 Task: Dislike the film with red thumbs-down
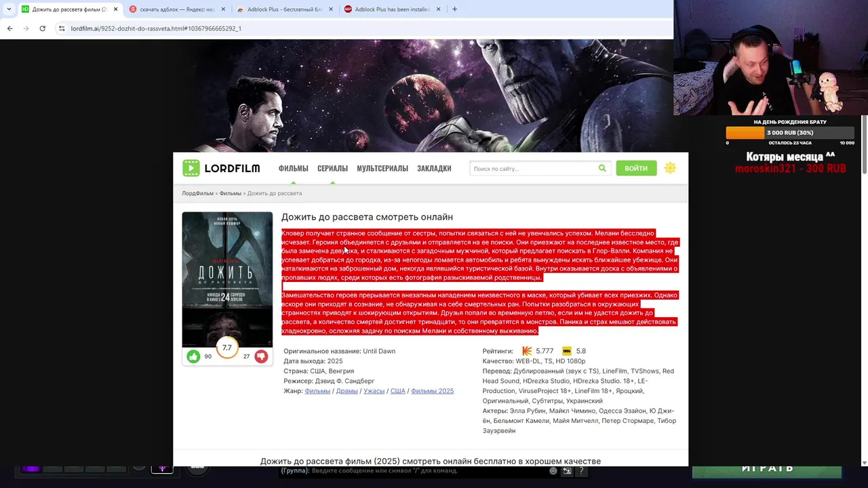(261, 357)
